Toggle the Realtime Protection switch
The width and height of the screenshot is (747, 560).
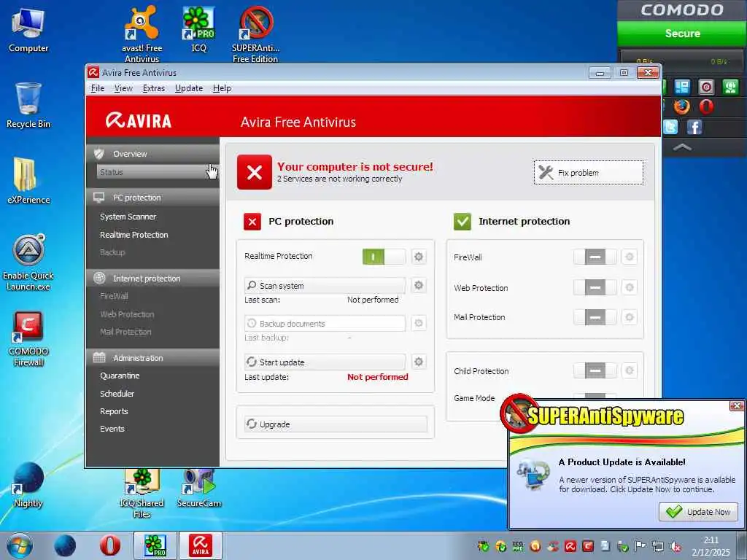point(384,257)
